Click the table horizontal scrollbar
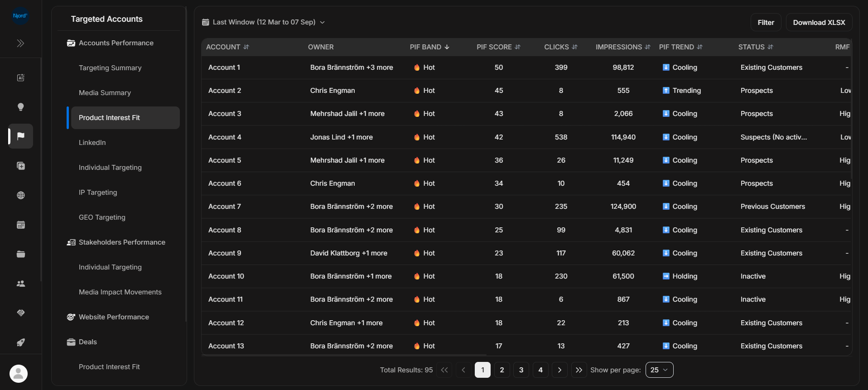Viewport: 868px width, 390px height. pyautogui.click(x=344, y=355)
